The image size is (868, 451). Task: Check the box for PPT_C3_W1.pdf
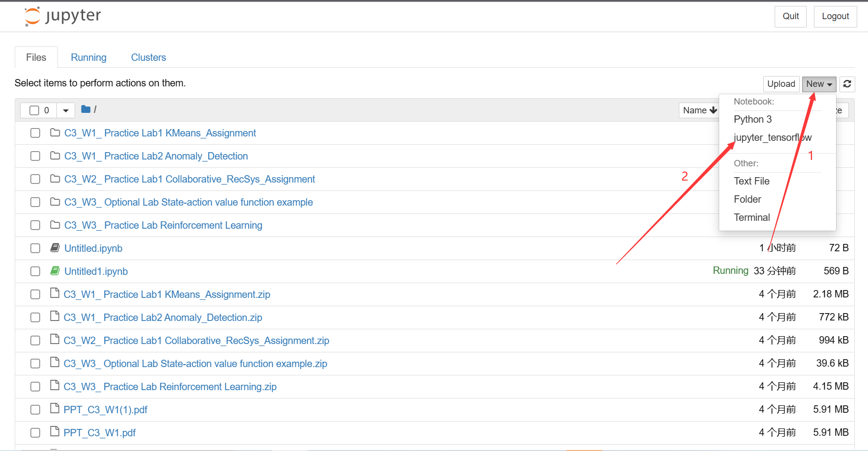click(35, 433)
